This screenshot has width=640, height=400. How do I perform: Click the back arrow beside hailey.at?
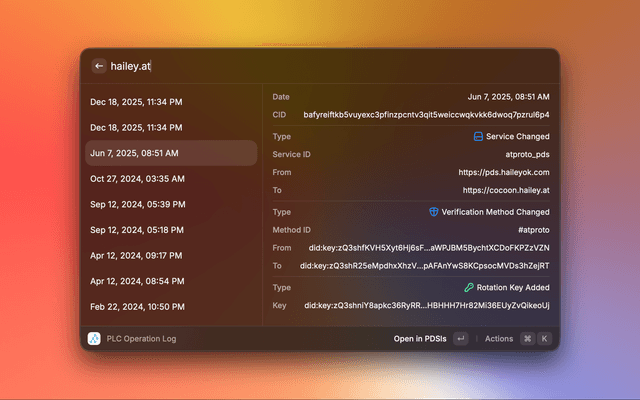99,66
